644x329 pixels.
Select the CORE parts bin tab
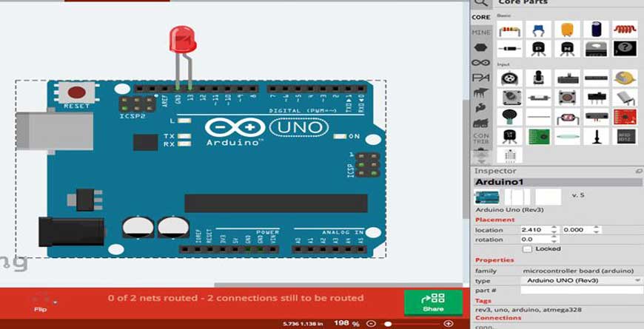(481, 17)
